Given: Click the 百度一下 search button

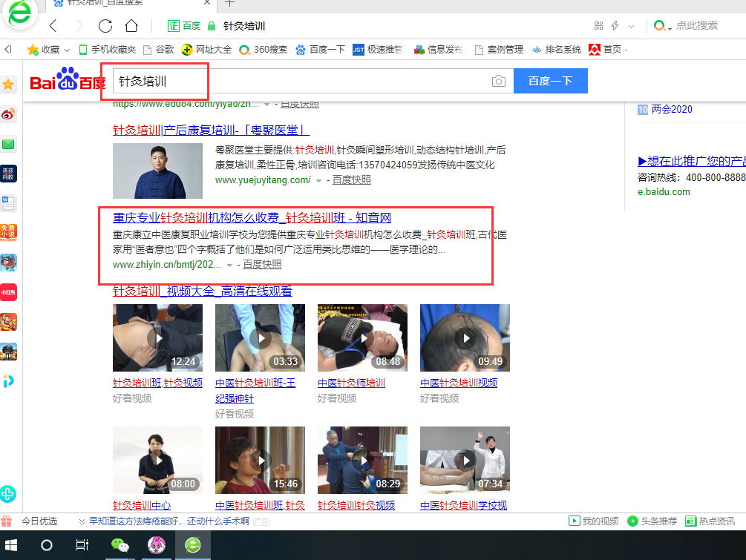Looking at the screenshot, I should coord(551,81).
